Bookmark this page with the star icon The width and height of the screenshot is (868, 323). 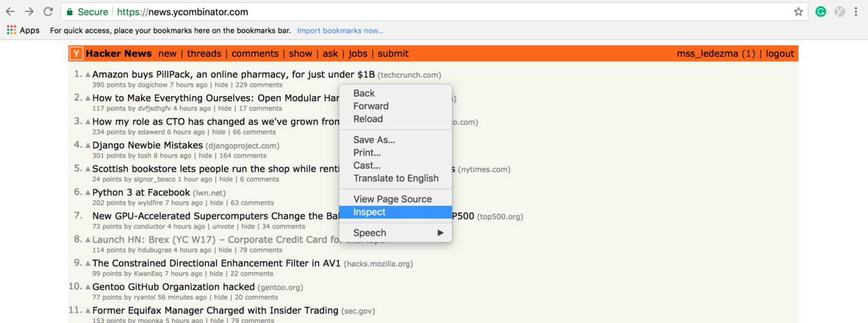(798, 12)
